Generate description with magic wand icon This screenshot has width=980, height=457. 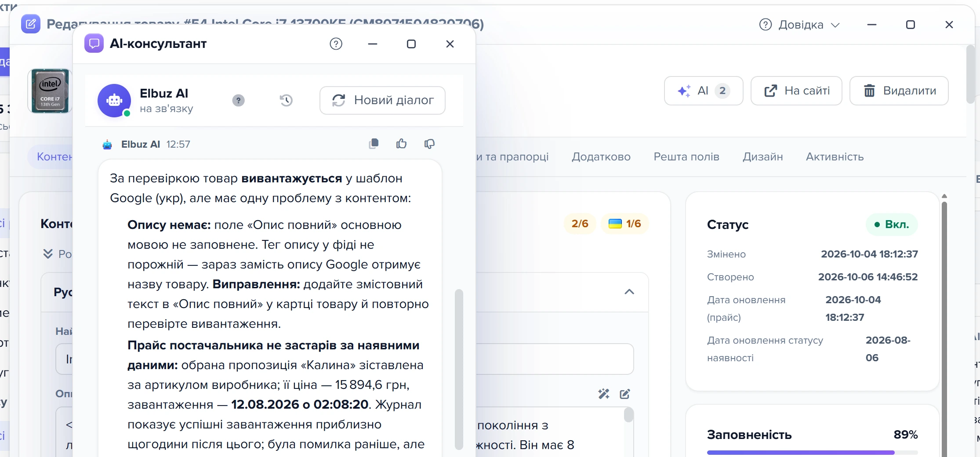pyautogui.click(x=604, y=394)
